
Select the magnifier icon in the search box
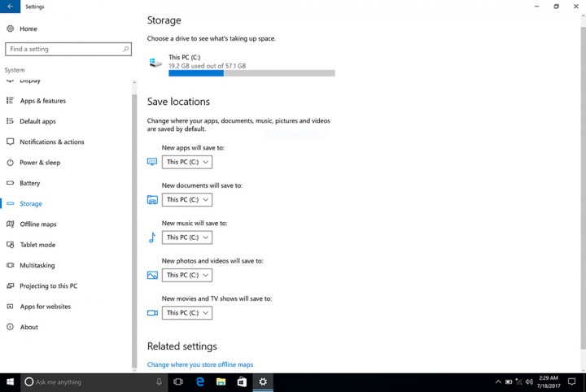point(126,49)
